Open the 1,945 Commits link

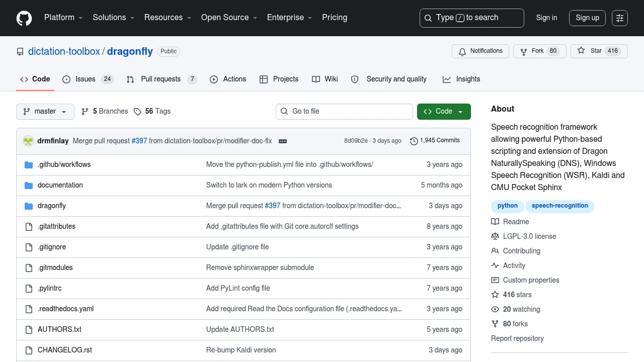pyautogui.click(x=435, y=141)
